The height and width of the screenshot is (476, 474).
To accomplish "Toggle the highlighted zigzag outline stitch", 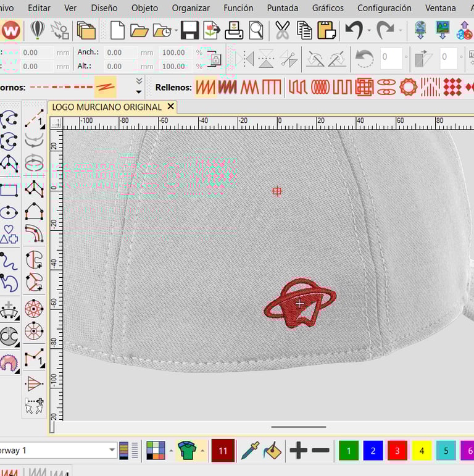I will tap(106, 87).
